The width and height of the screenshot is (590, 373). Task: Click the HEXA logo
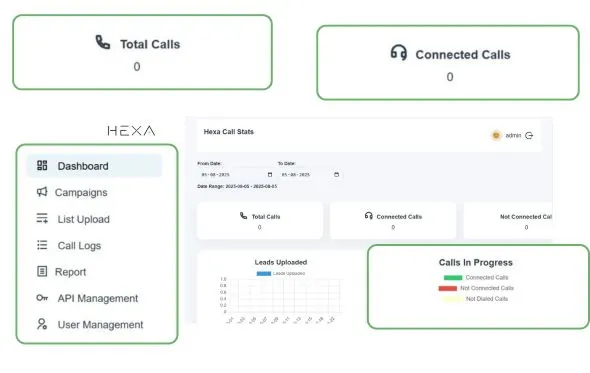(x=131, y=131)
